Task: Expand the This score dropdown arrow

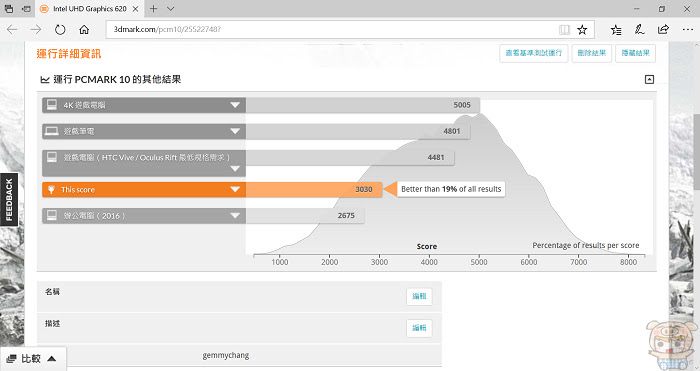Action: 235,190
